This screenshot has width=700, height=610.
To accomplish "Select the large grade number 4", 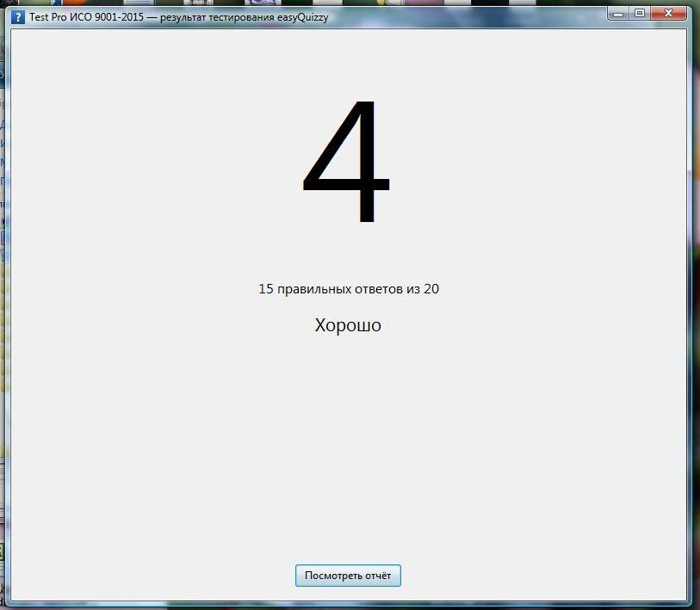I will tap(347, 163).
